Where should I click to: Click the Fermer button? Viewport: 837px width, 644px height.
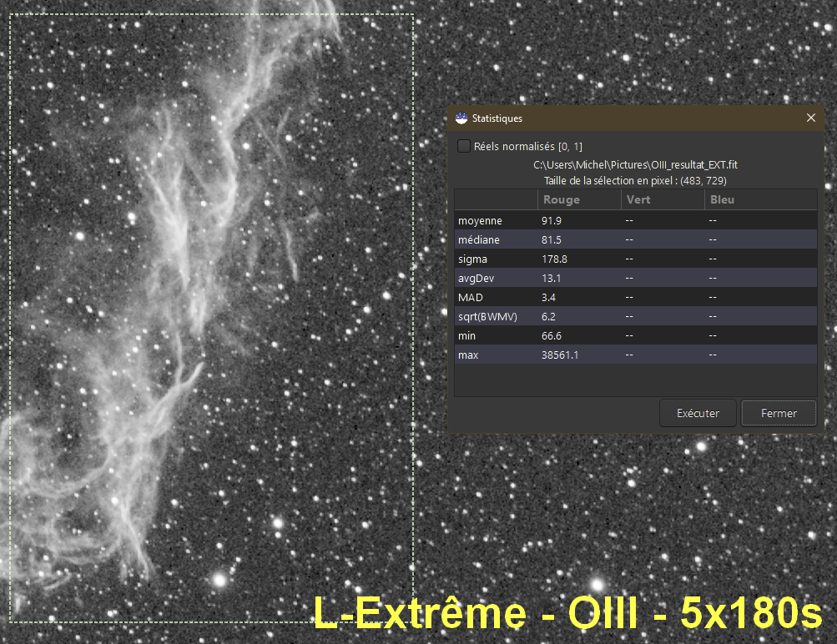[x=779, y=413]
